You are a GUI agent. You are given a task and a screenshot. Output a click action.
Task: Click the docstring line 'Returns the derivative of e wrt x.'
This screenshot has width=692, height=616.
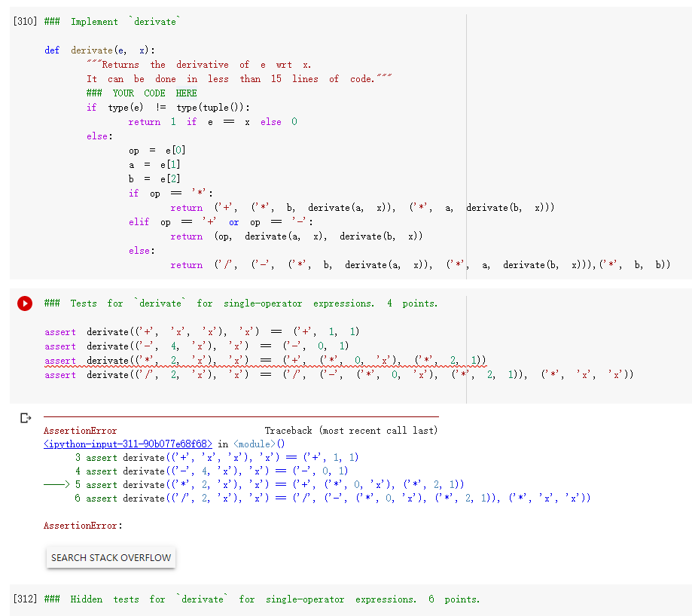tap(199, 65)
